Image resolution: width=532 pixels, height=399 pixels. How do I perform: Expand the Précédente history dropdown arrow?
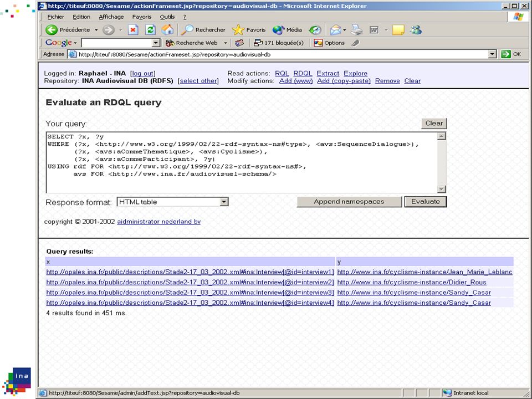(x=96, y=30)
